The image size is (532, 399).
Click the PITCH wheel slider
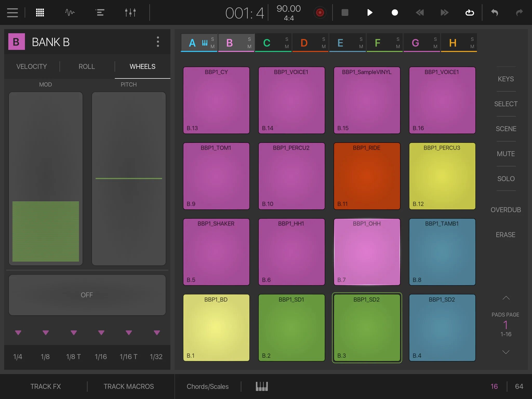click(x=129, y=178)
